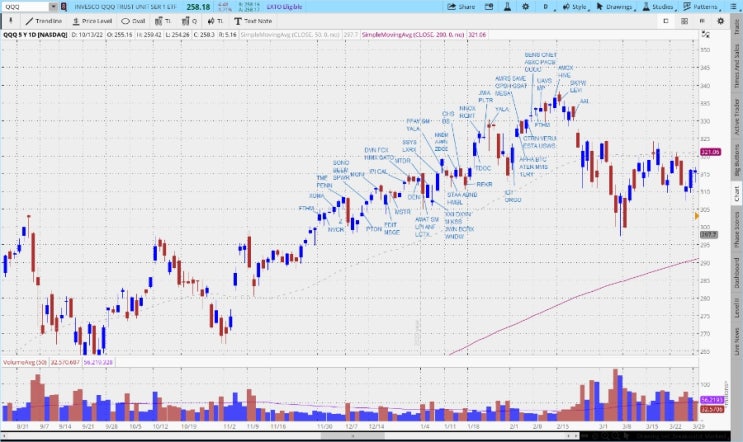Open the D timeframe dropdown
The image size is (743, 442).
coord(547,7)
